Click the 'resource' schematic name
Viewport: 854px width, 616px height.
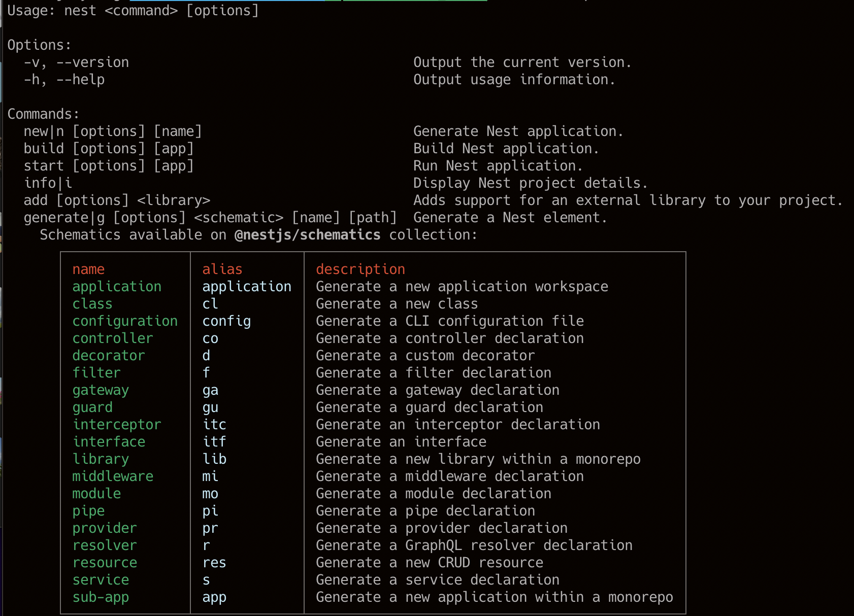point(105,563)
